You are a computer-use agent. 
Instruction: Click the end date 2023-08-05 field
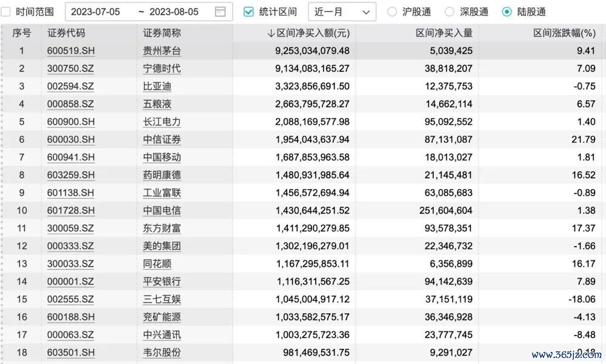[174, 12]
